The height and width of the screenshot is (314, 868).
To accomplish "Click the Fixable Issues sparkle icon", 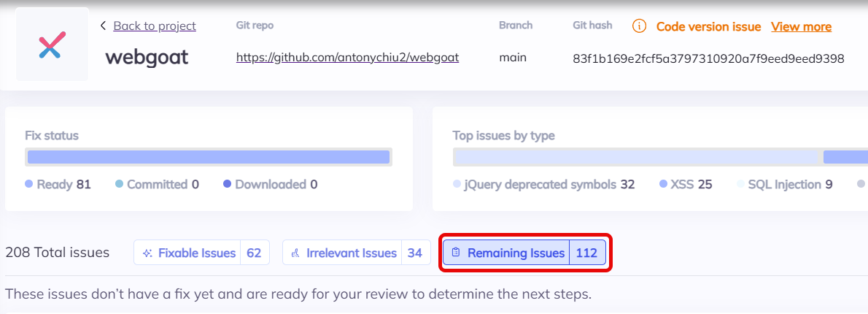I will point(147,253).
